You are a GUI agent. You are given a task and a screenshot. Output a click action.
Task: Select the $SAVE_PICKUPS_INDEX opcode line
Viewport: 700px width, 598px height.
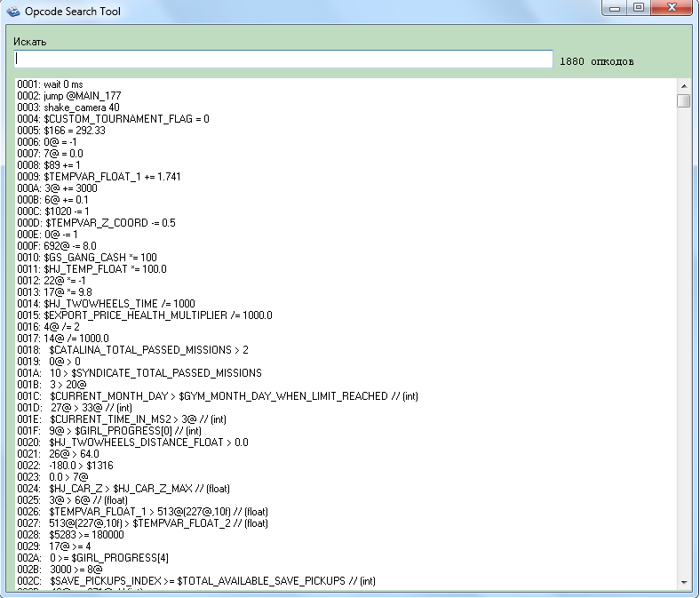coord(195,581)
